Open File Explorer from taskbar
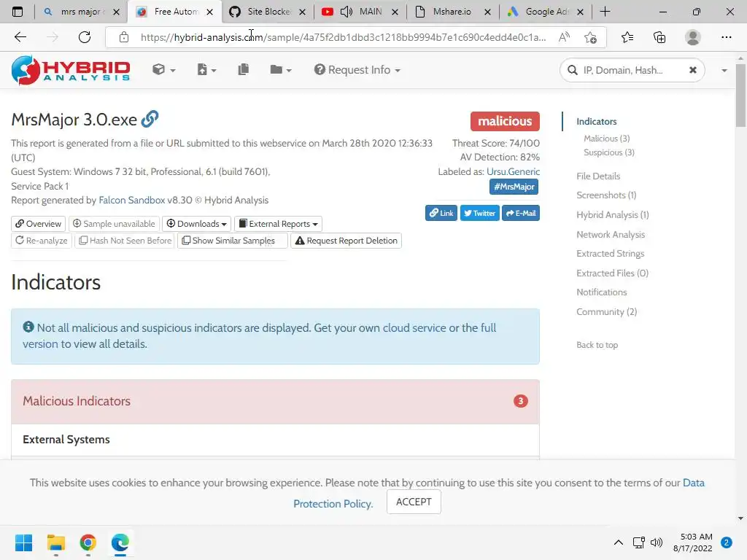Image resolution: width=747 pixels, height=560 pixels. (x=55, y=542)
